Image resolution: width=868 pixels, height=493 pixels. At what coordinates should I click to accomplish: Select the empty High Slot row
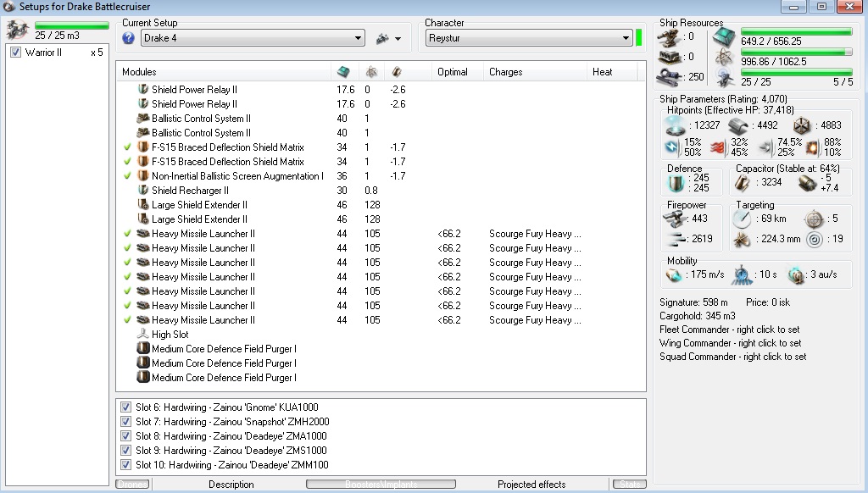point(381,335)
